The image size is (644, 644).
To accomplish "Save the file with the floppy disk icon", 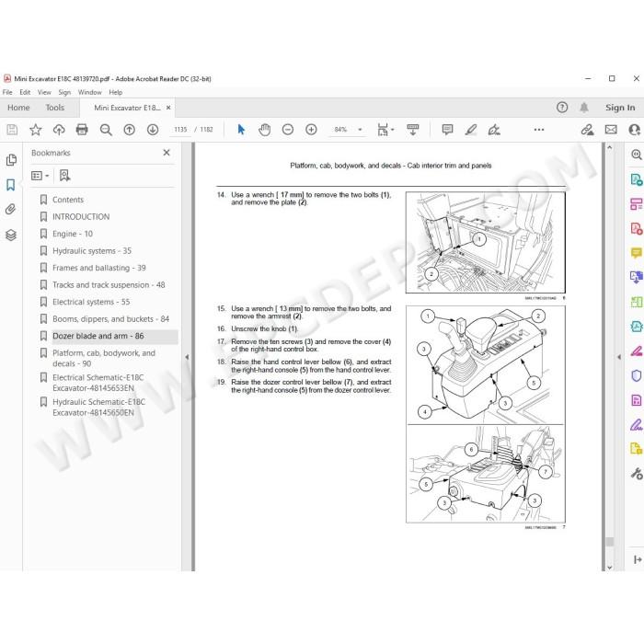I will [x=12, y=130].
